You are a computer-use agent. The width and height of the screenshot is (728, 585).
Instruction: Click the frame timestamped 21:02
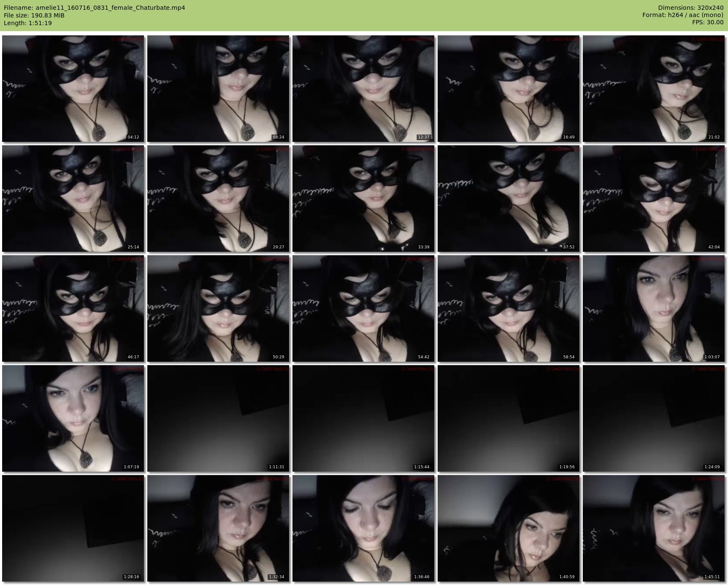point(653,89)
